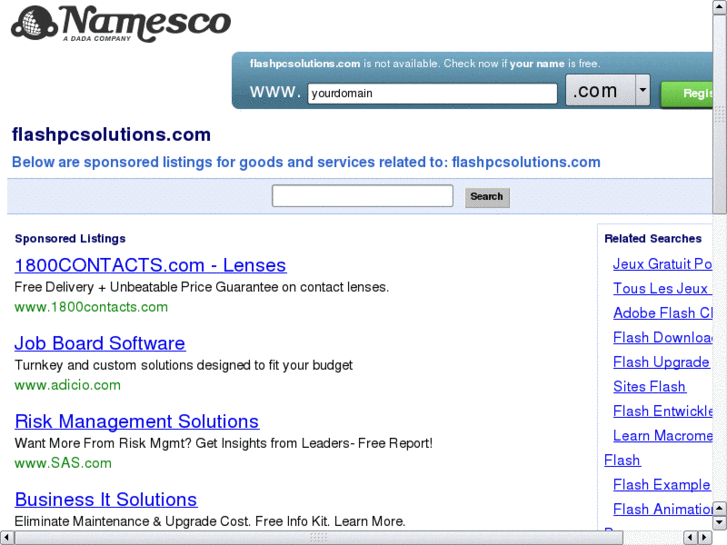Click the Namesco logo
The image size is (727, 545).
click(121, 24)
